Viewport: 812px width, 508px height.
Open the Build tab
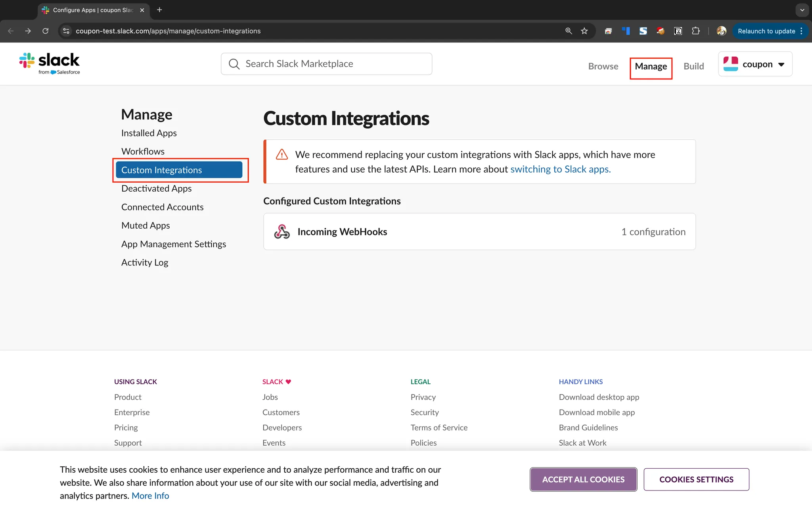pos(693,66)
